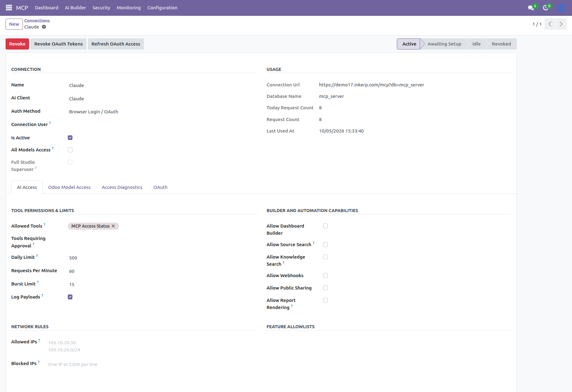Viewport: 572px width, 392px height.
Task: Uncheck the Is Active checkbox
Action: [x=70, y=138]
